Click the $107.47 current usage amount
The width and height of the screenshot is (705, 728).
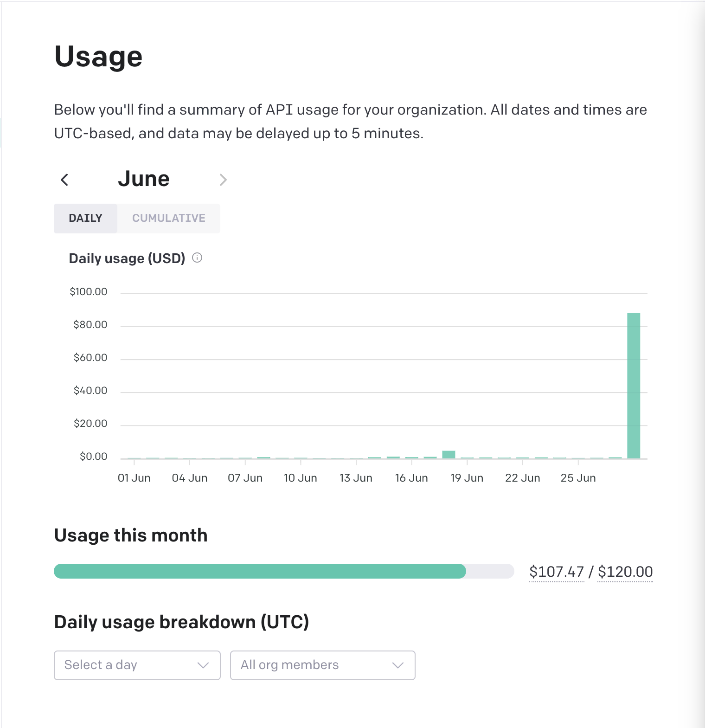point(557,572)
